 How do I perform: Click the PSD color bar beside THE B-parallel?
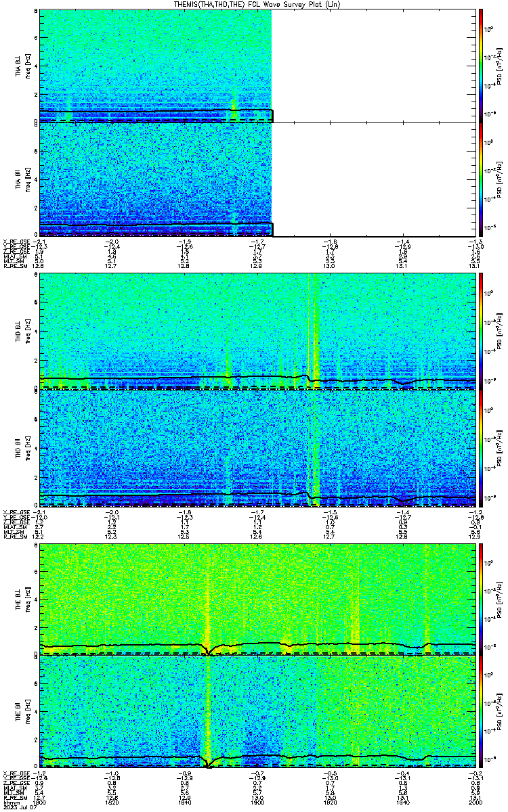coord(481,712)
